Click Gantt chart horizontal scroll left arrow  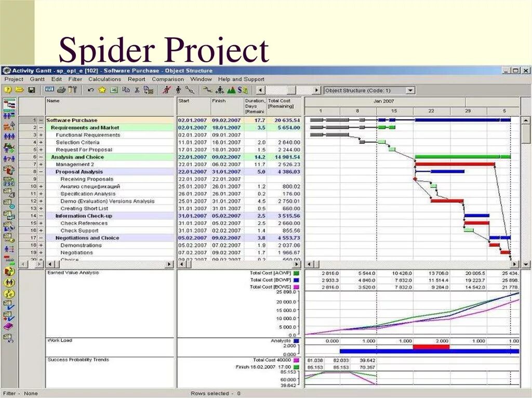(x=309, y=264)
